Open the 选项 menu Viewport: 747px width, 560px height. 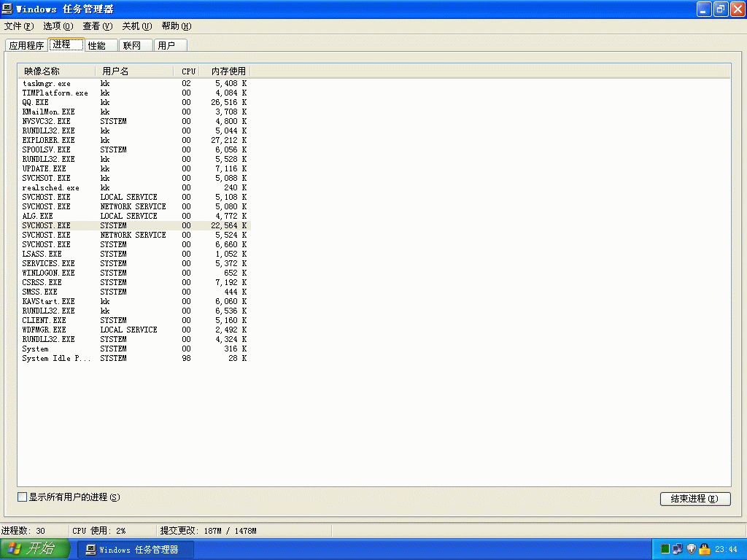point(58,26)
